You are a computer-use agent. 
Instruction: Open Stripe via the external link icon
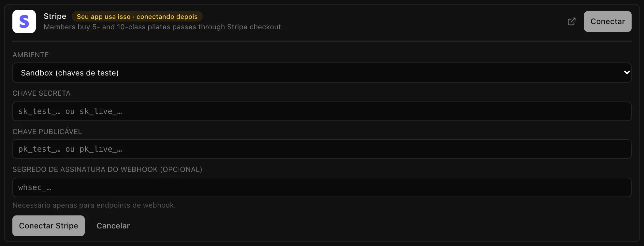tap(572, 21)
